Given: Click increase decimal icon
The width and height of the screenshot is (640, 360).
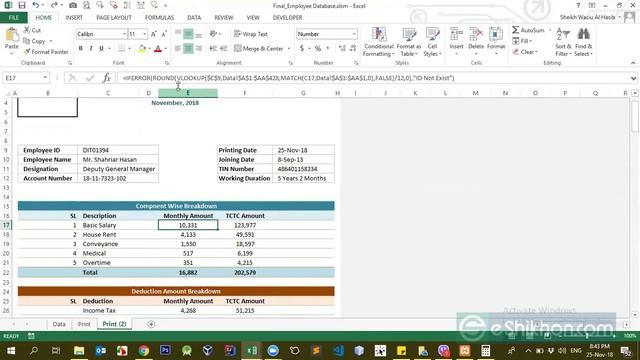Looking at the screenshot, I should click(x=342, y=49).
